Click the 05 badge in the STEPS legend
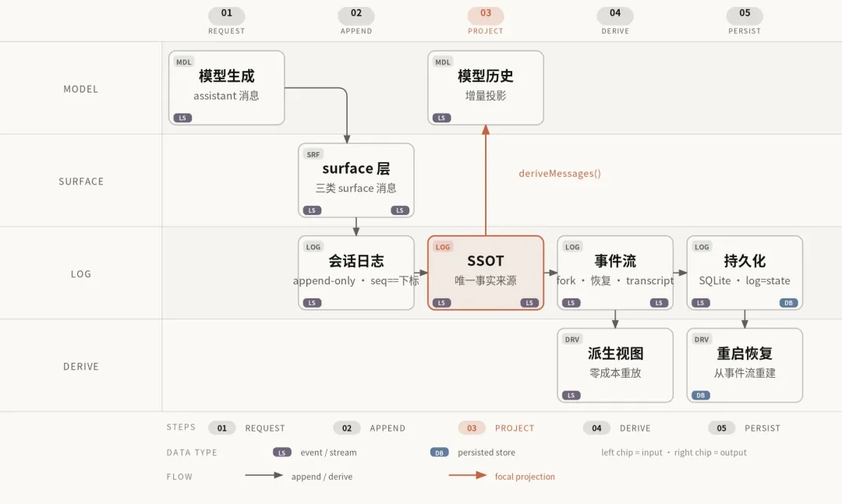 (x=721, y=428)
